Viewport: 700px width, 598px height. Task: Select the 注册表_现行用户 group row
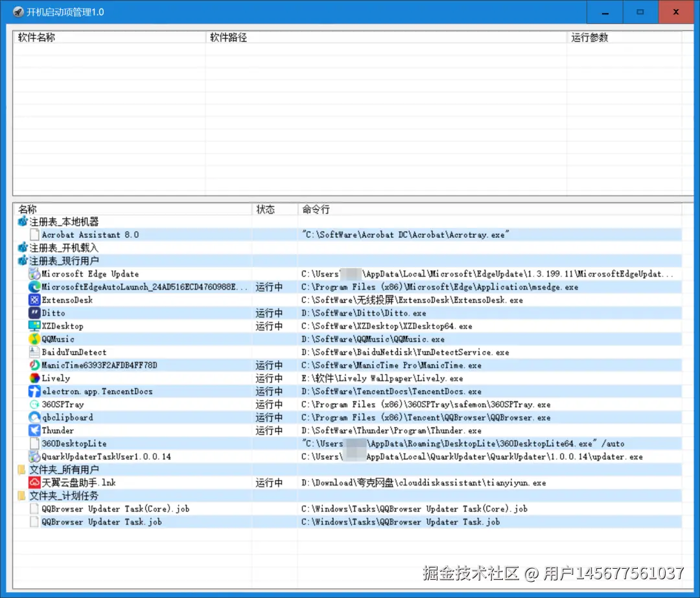(347, 260)
